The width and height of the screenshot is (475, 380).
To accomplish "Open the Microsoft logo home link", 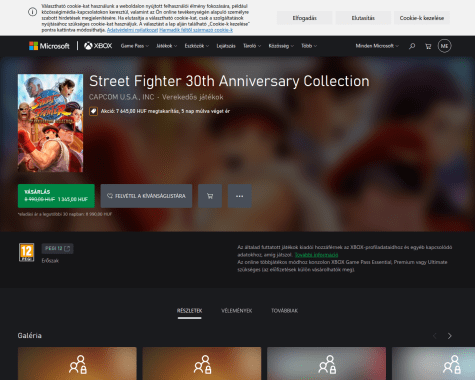I will click(49, 46).
